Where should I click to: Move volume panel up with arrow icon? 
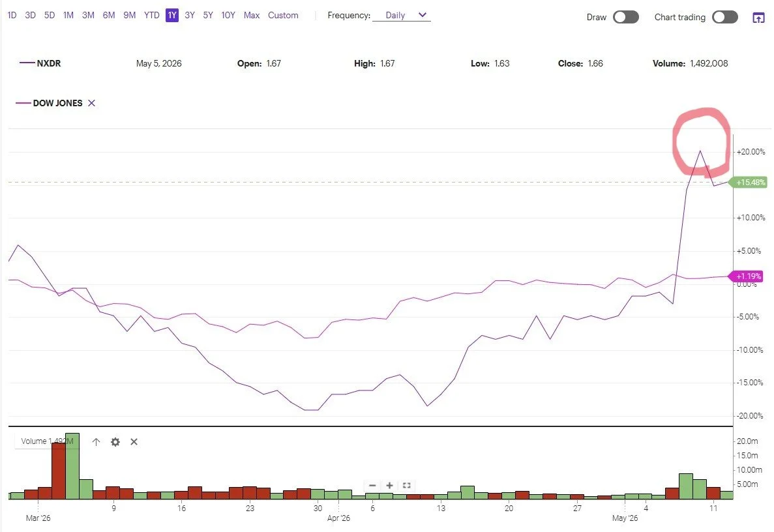97,441
